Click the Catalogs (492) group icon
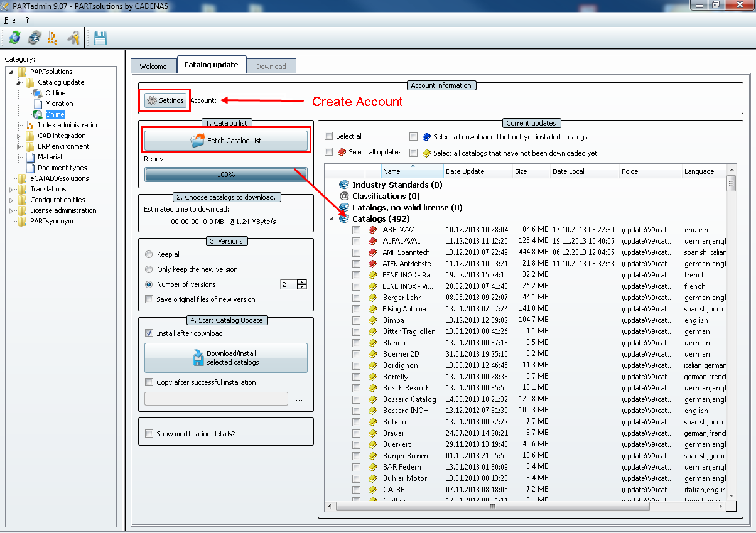This screenshot has width=756, height=533. 343,218
